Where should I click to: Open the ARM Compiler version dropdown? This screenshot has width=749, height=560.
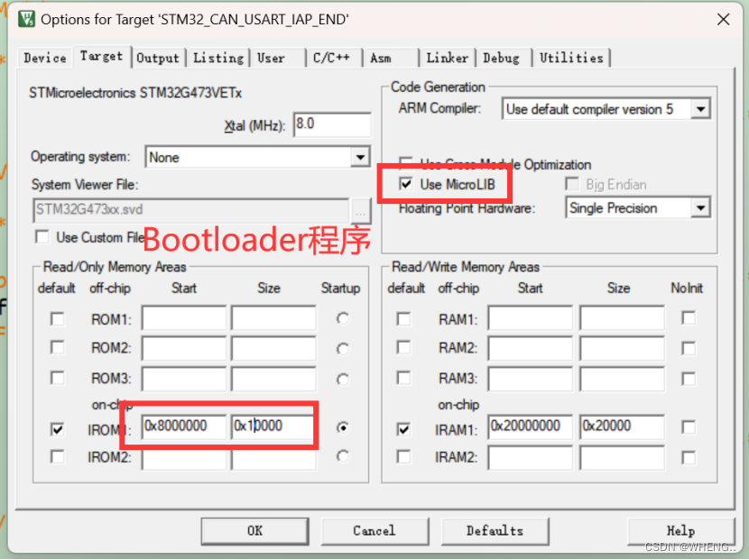[703, 108]
